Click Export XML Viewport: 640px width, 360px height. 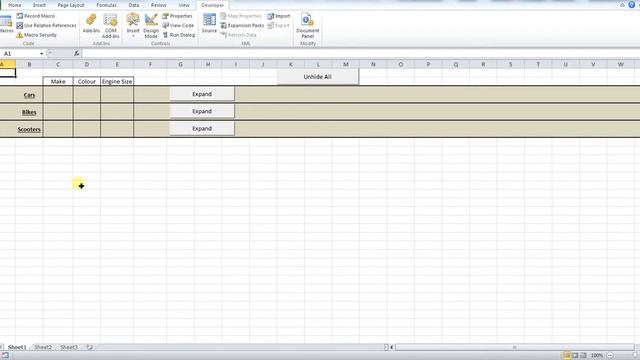[x=278, y=25]
